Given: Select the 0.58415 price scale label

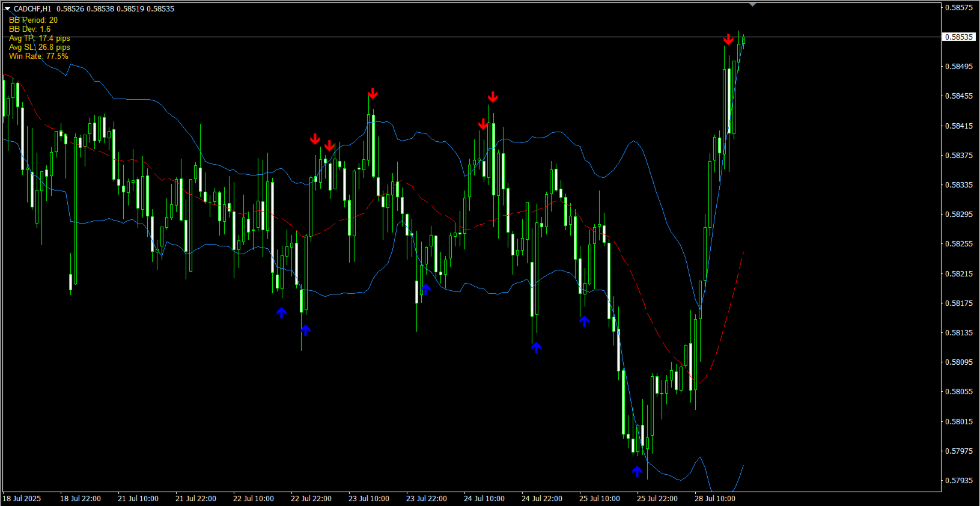Looking at the screenshot, I should tap(959, 126).
